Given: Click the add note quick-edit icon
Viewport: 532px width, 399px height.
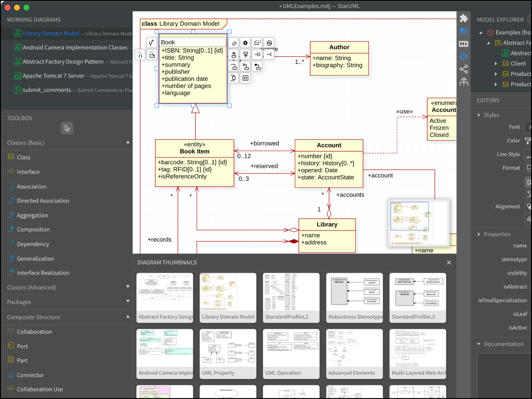Looking at the screenshot, I should click(x=152, y=55).
